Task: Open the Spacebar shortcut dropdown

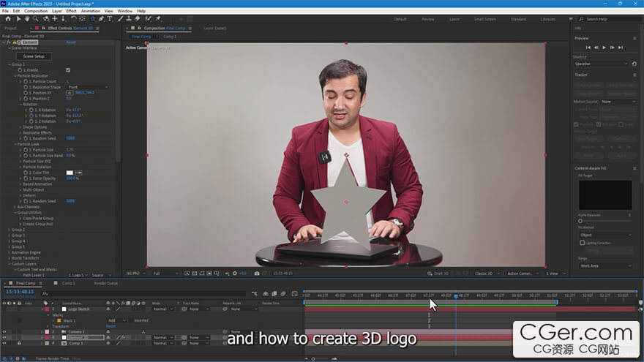Action: click(x=601, y=64)
